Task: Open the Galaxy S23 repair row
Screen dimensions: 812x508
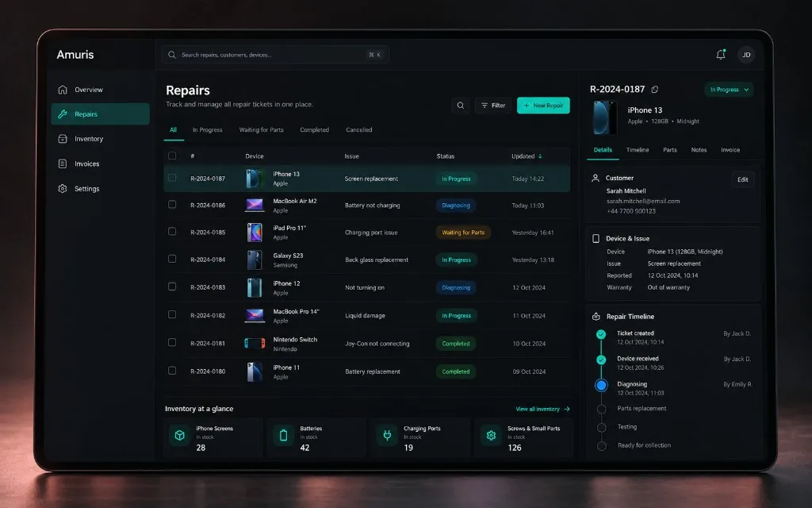Action: (x=366, y=260)
